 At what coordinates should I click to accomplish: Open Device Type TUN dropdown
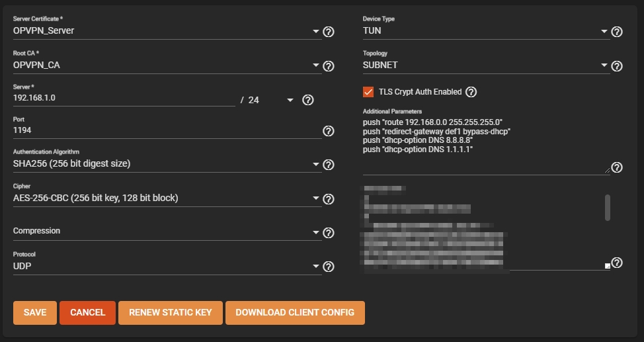[486, 31]
